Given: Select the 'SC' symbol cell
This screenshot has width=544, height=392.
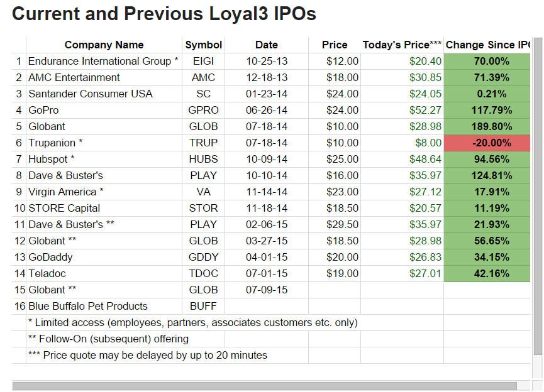Looking at the screenshot, I should [203, 94].
